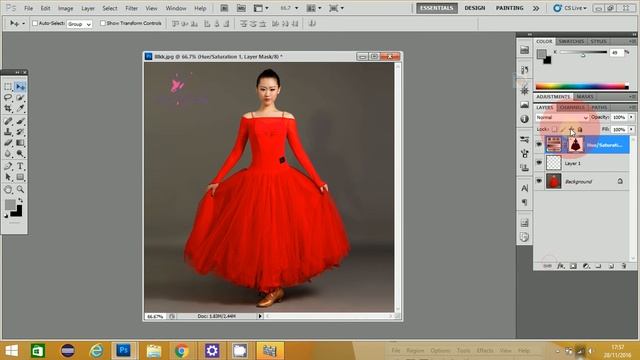Add a layer mask from Layers panel
Viewport: 640px width, 360px height.
tap(573, 266)
